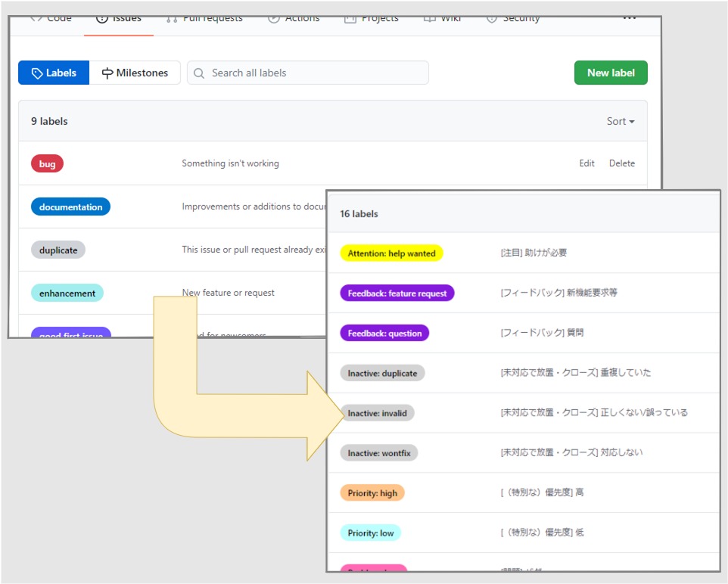Switch to the Code tab
This screenshot has width=728, height=584.
[51, 18]
